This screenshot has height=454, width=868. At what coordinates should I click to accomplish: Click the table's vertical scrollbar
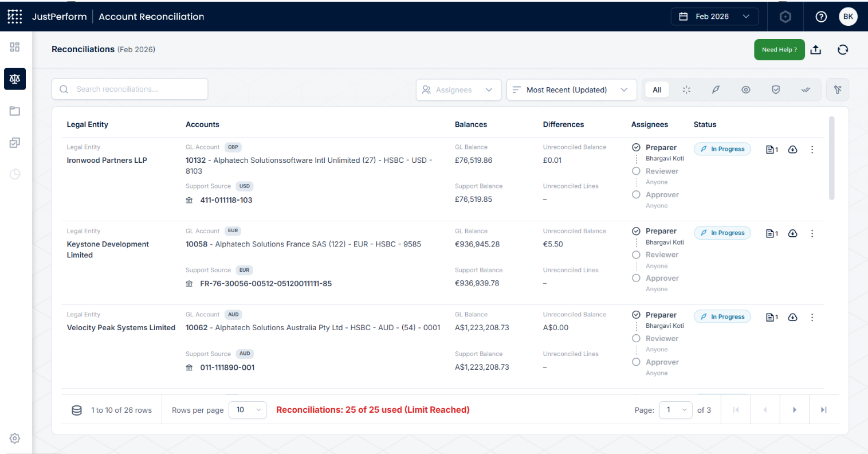[x=831, y=158]
